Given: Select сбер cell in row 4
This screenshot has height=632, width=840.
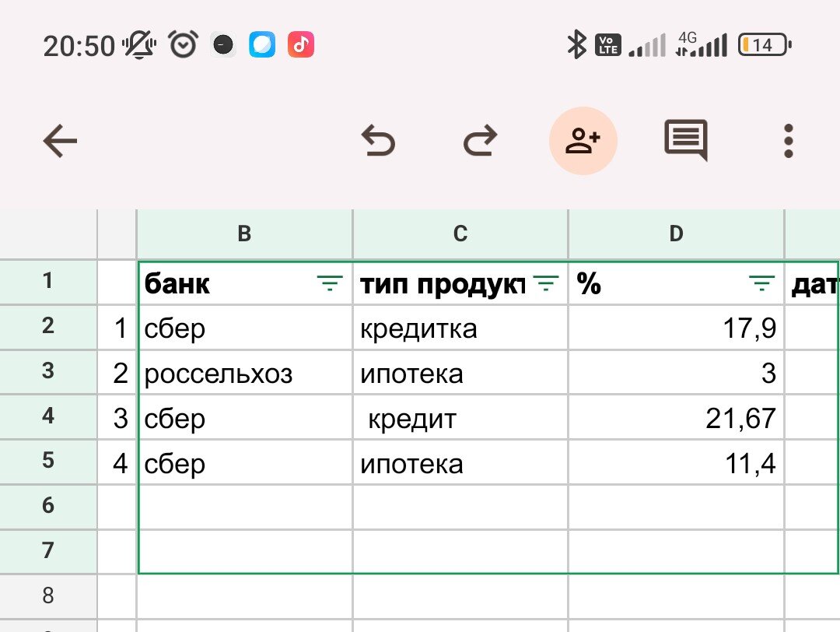Looking at the screenshot, I should (x=245, y=418).
